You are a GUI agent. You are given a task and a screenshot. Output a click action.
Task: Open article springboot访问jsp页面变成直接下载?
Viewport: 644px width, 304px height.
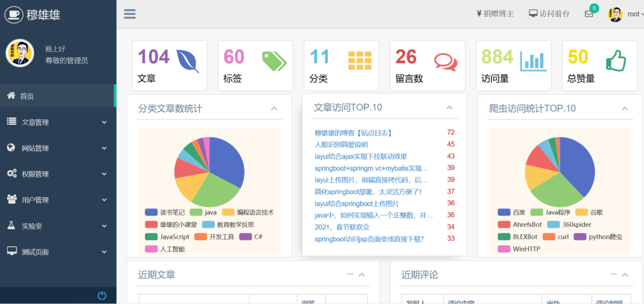click(369, 239)
